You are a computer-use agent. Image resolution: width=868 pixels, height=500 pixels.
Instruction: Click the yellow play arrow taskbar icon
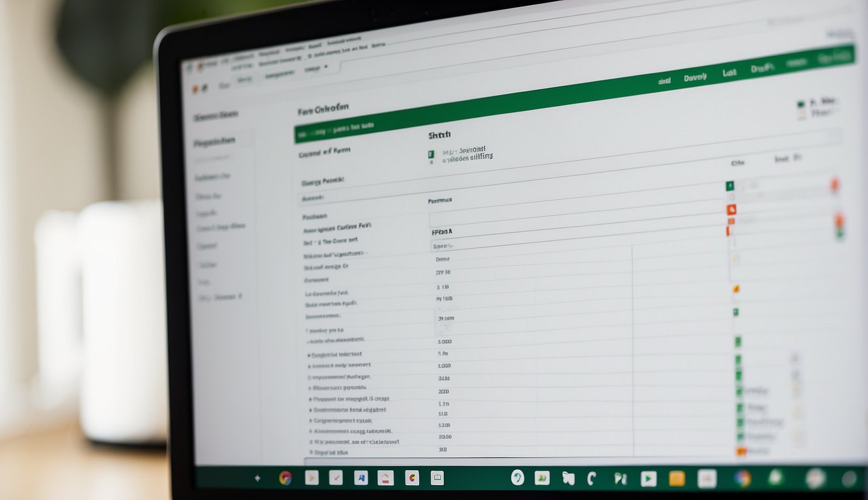312,479
